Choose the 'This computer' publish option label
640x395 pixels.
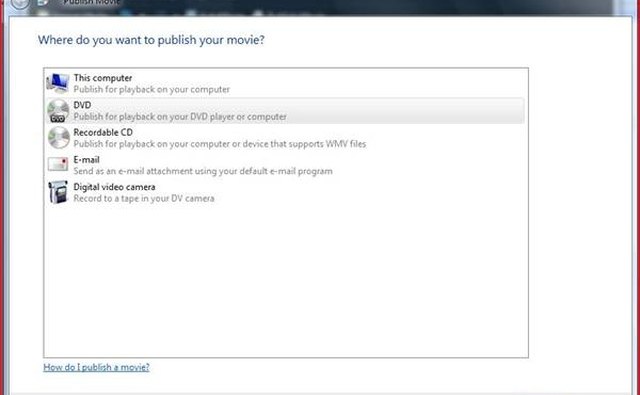(102, 78)
